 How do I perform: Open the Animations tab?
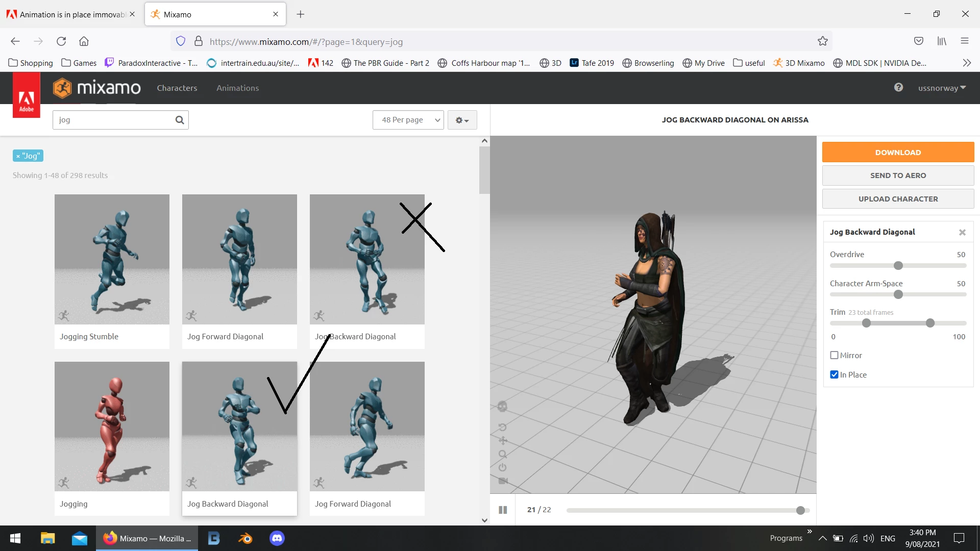tap(237, 88)
